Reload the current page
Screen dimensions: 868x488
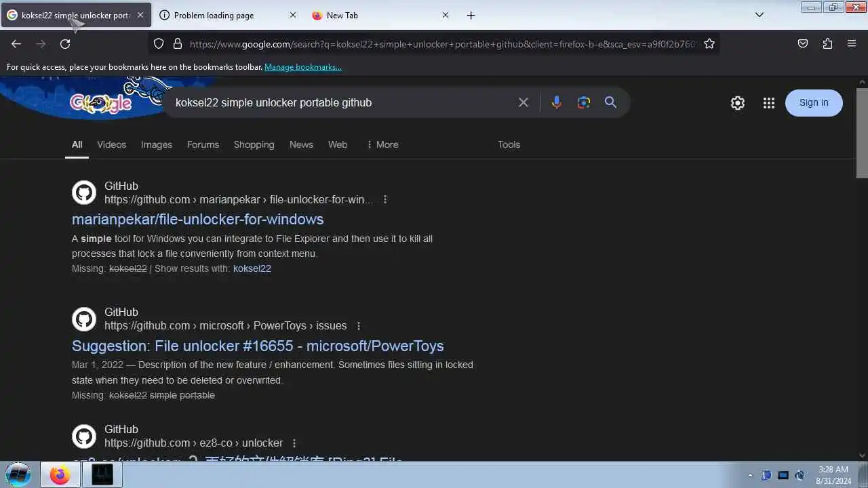[x=65, y=43]
